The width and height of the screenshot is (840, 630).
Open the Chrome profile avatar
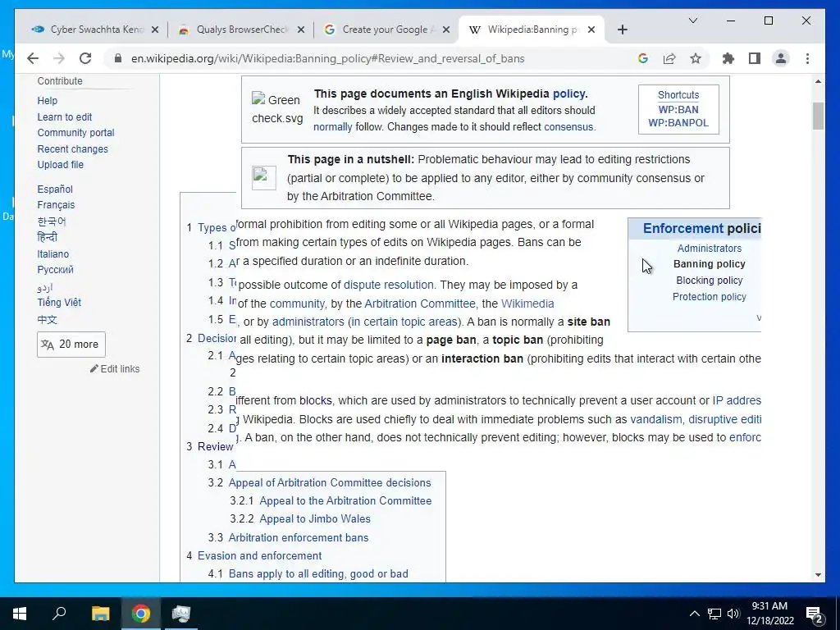tap(781, 58)
